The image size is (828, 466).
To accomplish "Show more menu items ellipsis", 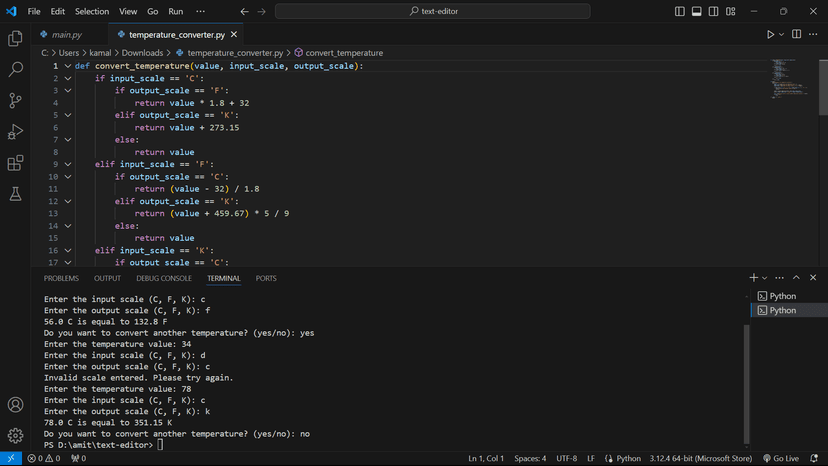I will pyautogui.click(x=200, y=11).
